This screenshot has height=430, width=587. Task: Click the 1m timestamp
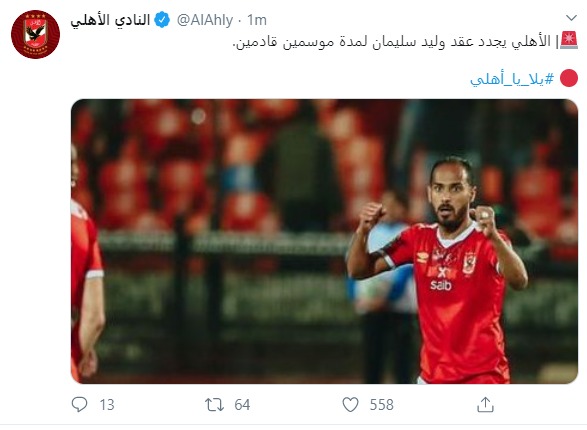[x=257, y=20]
